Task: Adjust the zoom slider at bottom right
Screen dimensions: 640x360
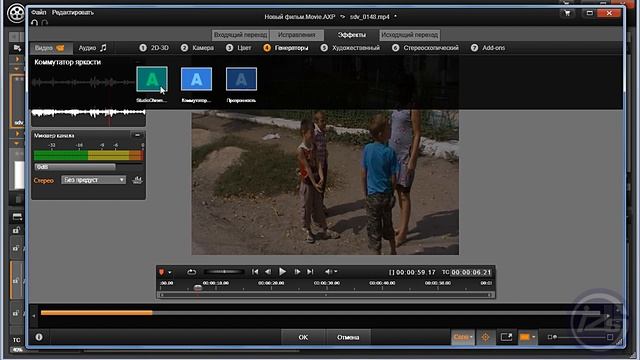Action: point(580,337)
